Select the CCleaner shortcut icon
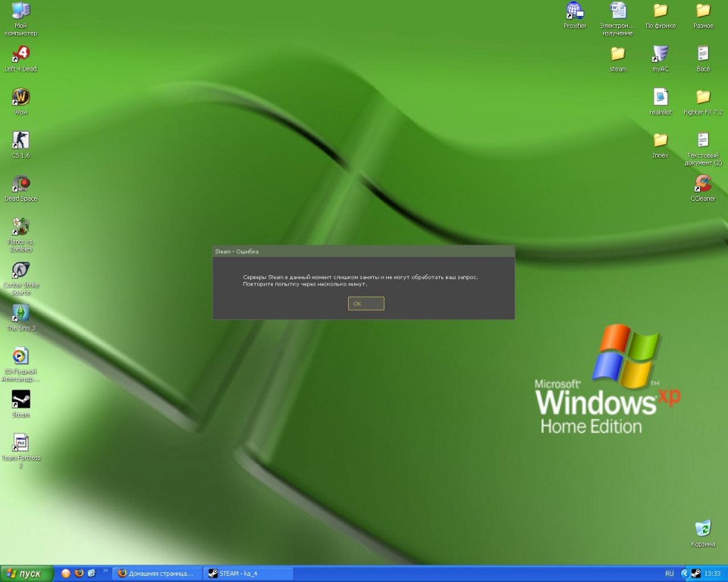This screenshot has height=582, width=728. [x=703, y=188]
